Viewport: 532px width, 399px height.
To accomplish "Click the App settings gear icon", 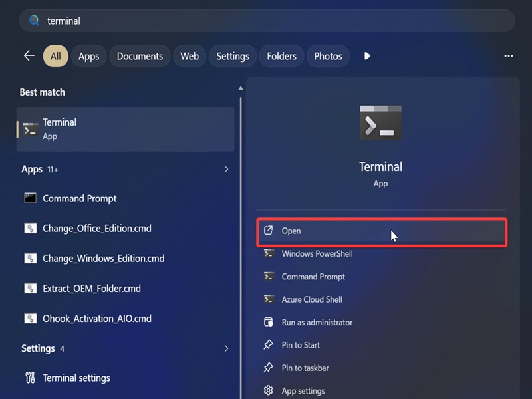I will coord(269,390).
